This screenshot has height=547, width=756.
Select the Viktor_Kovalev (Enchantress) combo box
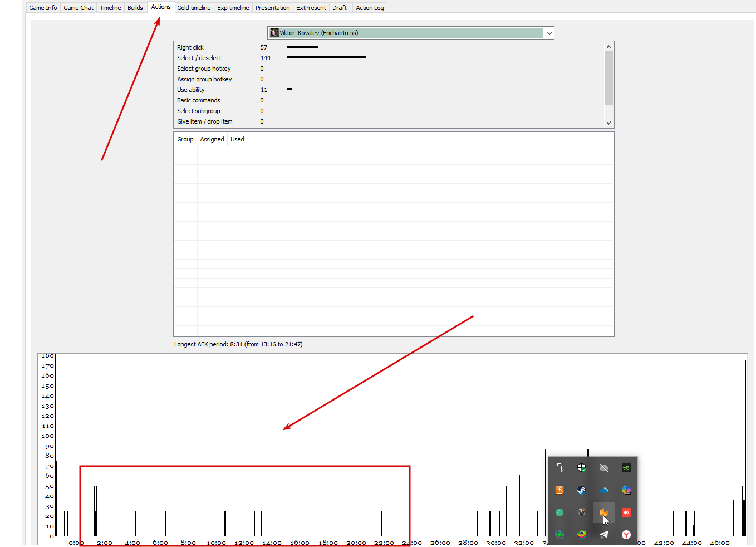point(411,33)
